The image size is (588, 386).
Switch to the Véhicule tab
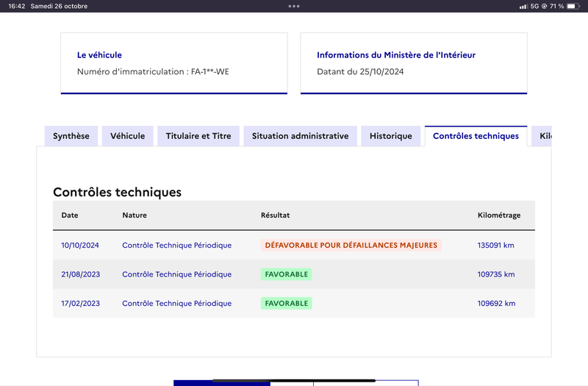(127, 136)
